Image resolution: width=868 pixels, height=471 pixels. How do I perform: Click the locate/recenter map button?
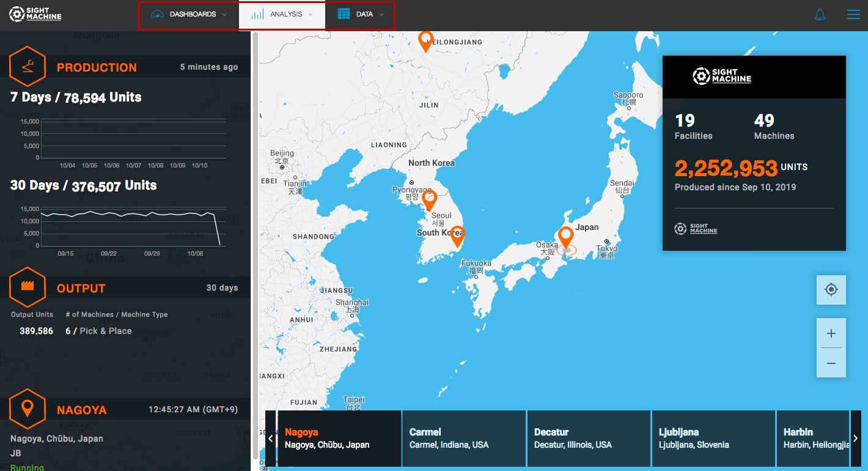[x=831, y=290]
